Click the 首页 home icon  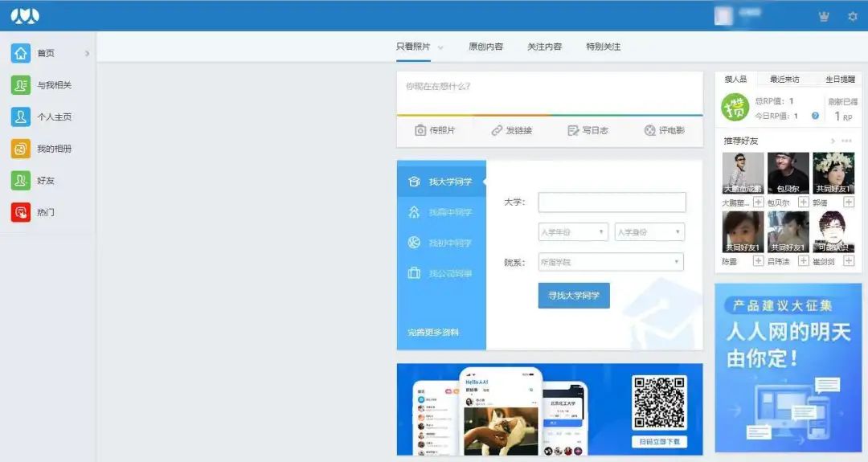(20, 53)
